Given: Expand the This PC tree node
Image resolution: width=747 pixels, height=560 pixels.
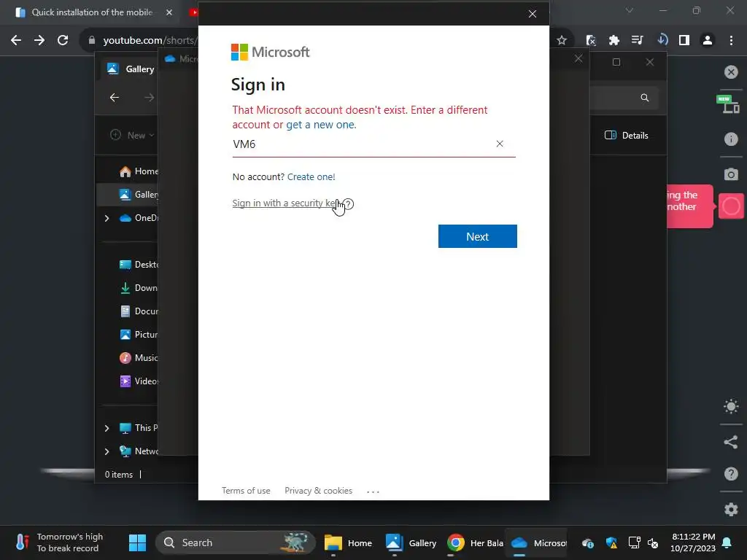Looking at the screenshot, I should click(x=107, y=428).
